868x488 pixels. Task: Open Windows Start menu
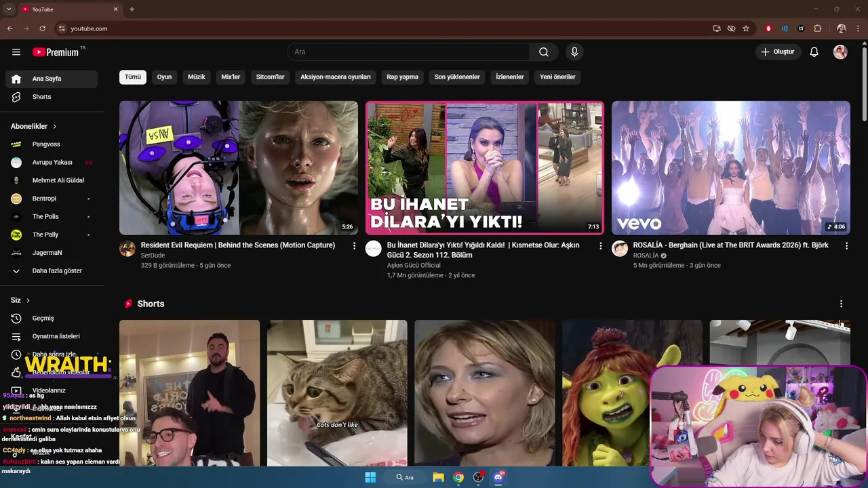click(370, 477)
